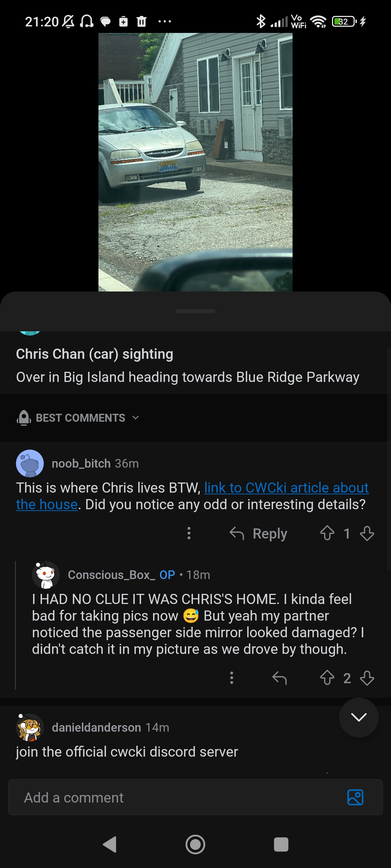
Task: Tap reply arrow on Conscious_Box_'s comment
Action: coord(279,678)
